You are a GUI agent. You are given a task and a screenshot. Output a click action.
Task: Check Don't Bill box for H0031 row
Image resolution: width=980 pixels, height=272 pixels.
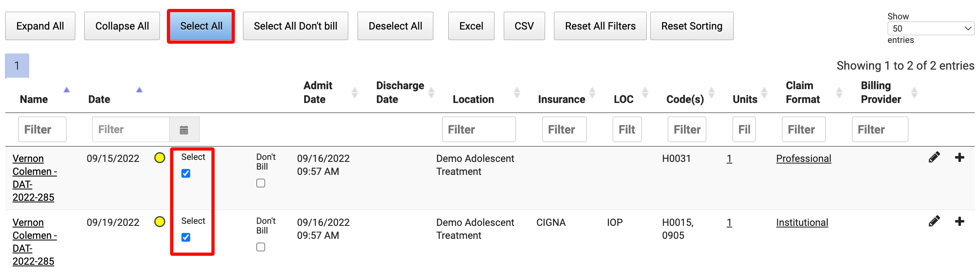click(x=261, y=183)
